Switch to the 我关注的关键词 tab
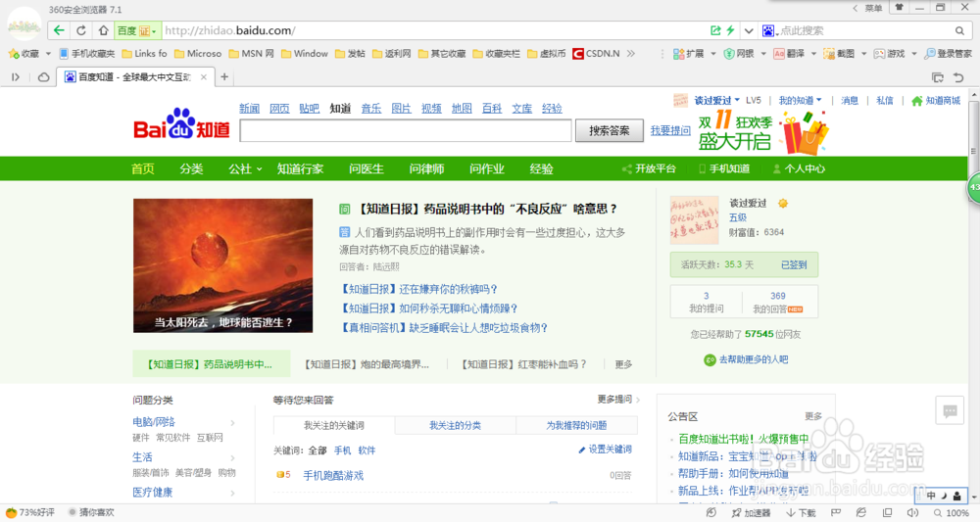 tap(334, 425)
